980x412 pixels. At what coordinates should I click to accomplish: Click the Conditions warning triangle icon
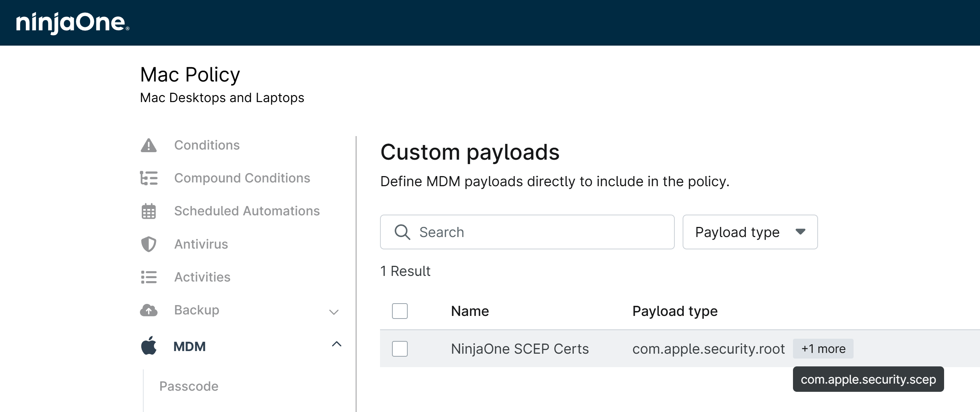[x=148, y=145]
